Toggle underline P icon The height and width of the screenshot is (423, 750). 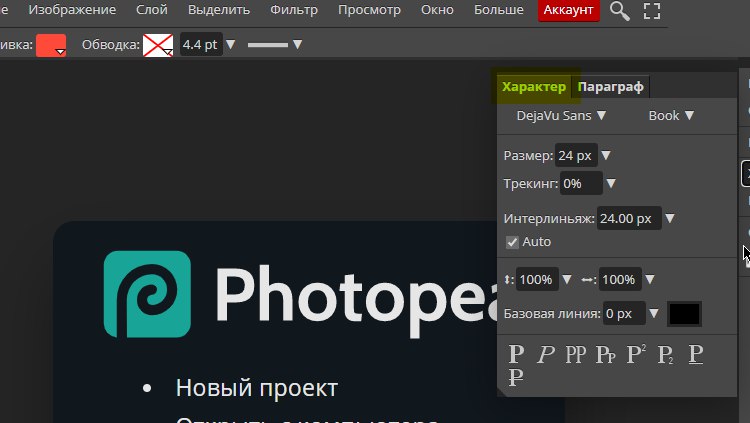tap(695, 355)
